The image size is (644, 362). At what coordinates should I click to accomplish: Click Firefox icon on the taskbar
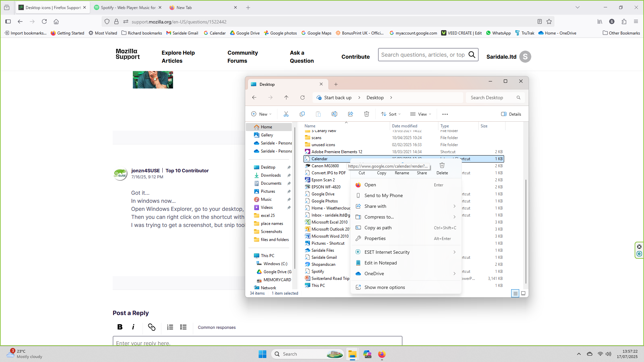pyautogui.click(x=382, y=354)
